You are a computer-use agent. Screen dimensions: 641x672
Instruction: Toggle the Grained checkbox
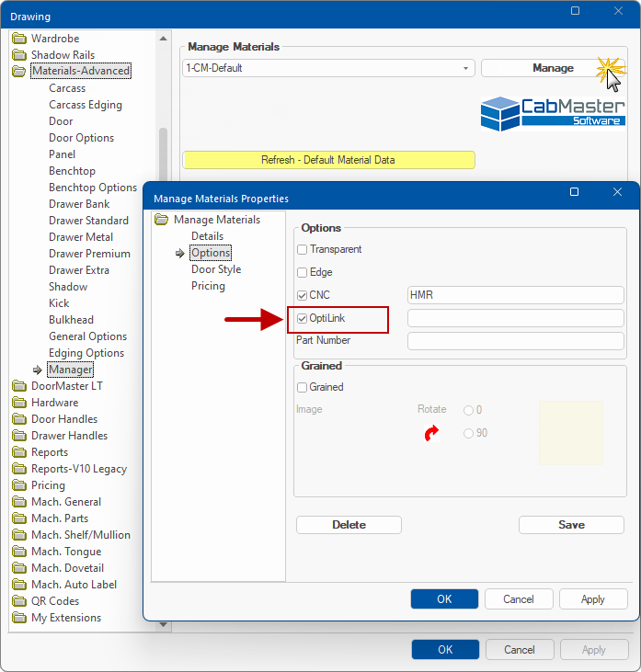coord(303,387)
